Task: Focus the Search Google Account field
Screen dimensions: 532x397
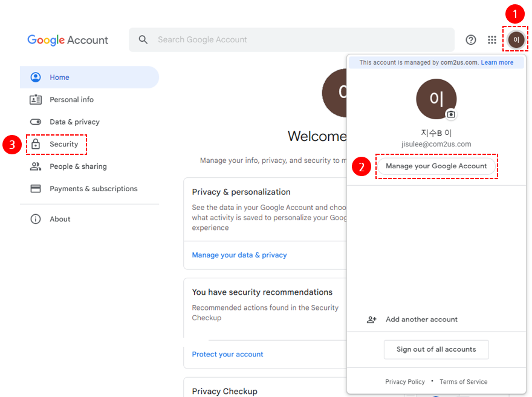Action: click(x=292, y=40)
